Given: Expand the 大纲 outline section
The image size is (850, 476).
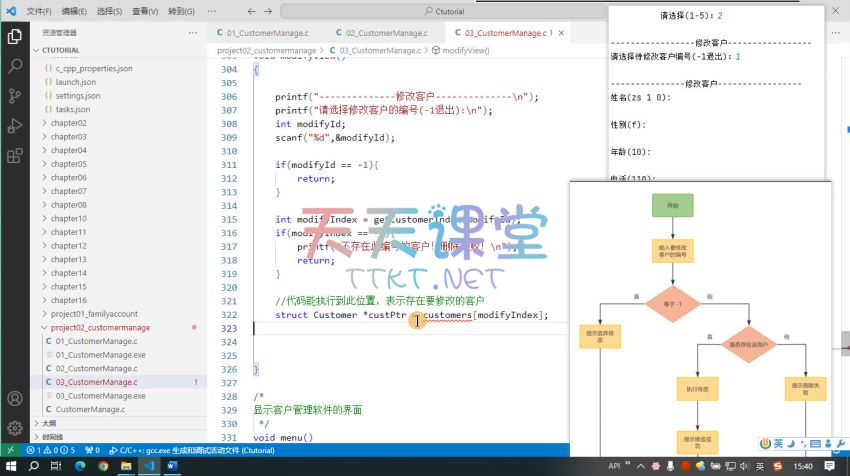Looking at the screenshot, I should [x=50, y=422].
